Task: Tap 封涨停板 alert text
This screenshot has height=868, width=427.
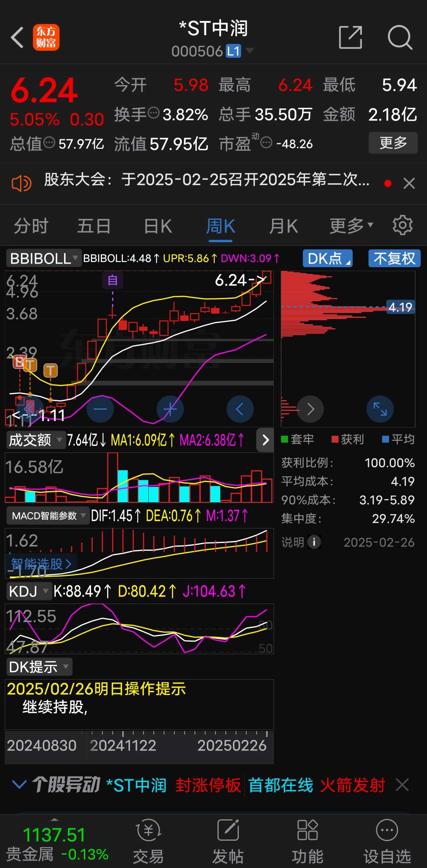Action: (208, 784)
